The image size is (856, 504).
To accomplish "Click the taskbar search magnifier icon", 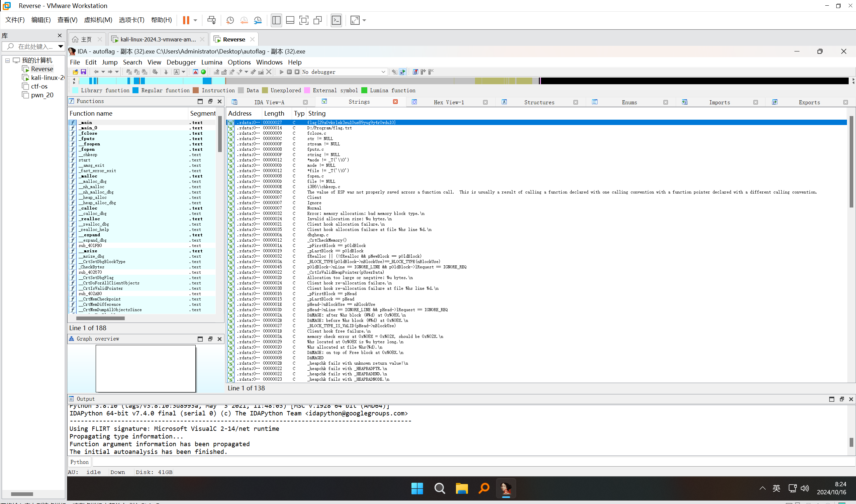I will point(440,488).
